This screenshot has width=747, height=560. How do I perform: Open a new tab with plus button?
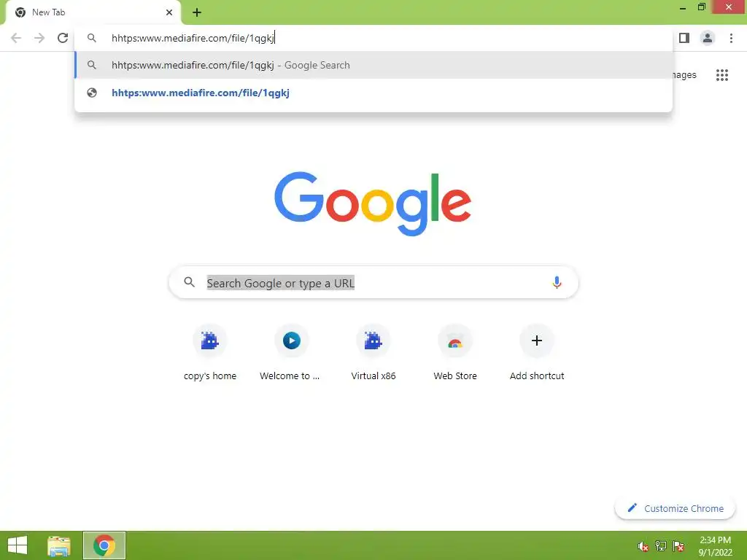(x=197, y=12)
